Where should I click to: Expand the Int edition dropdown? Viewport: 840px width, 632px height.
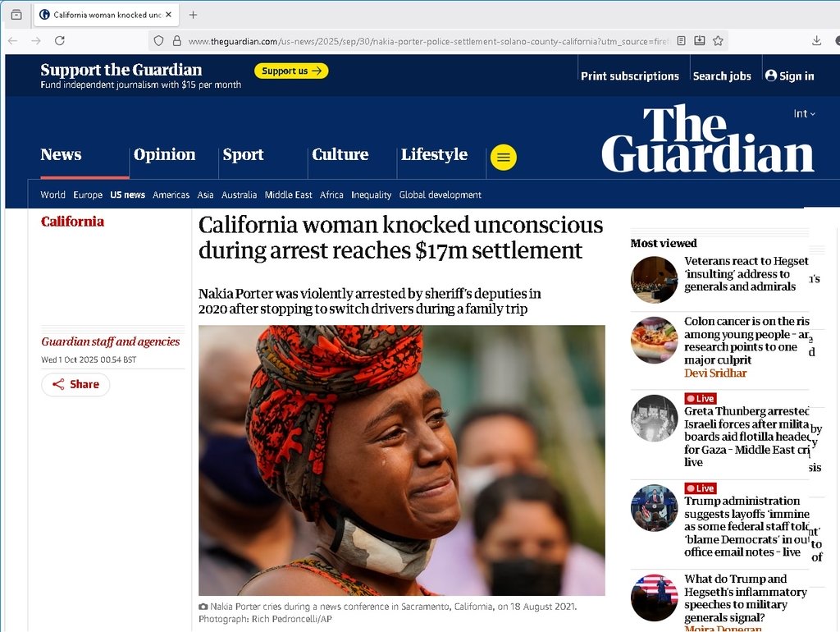click(x=804, y=113)
